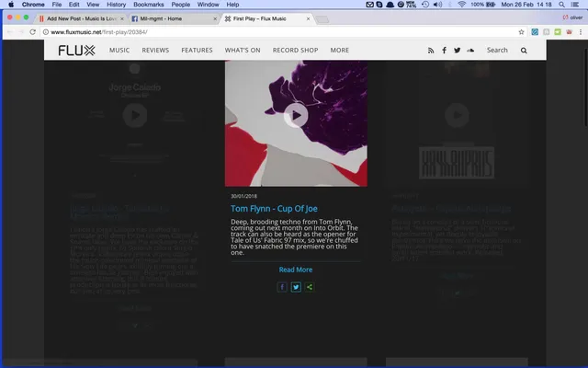The image size is (588, 368).
Task: Open Flux SoundCloud icon in header
Action: click(x=470, y=51)
